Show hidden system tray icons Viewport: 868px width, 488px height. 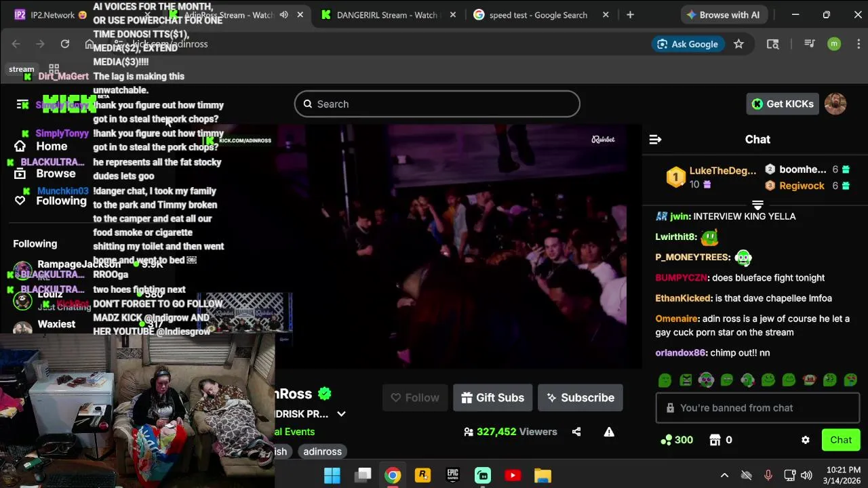point(724,475)
